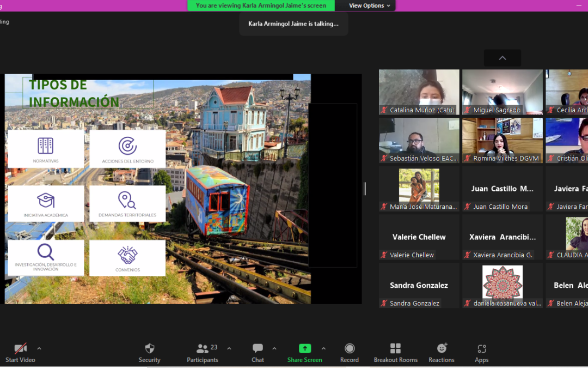Screen dimensions: 588x368
Task: Click the green Share Screen icon
Action: (305, 348)
